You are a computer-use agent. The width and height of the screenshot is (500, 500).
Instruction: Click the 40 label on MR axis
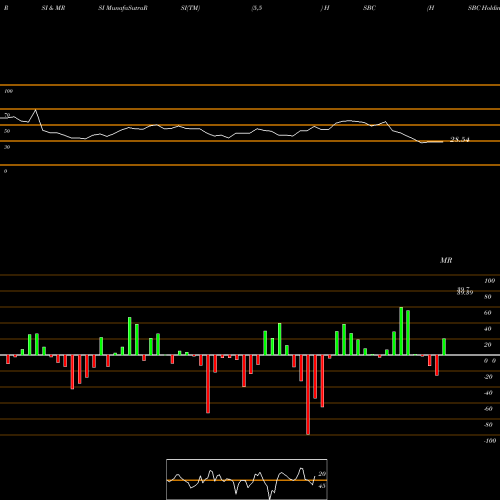487,329
